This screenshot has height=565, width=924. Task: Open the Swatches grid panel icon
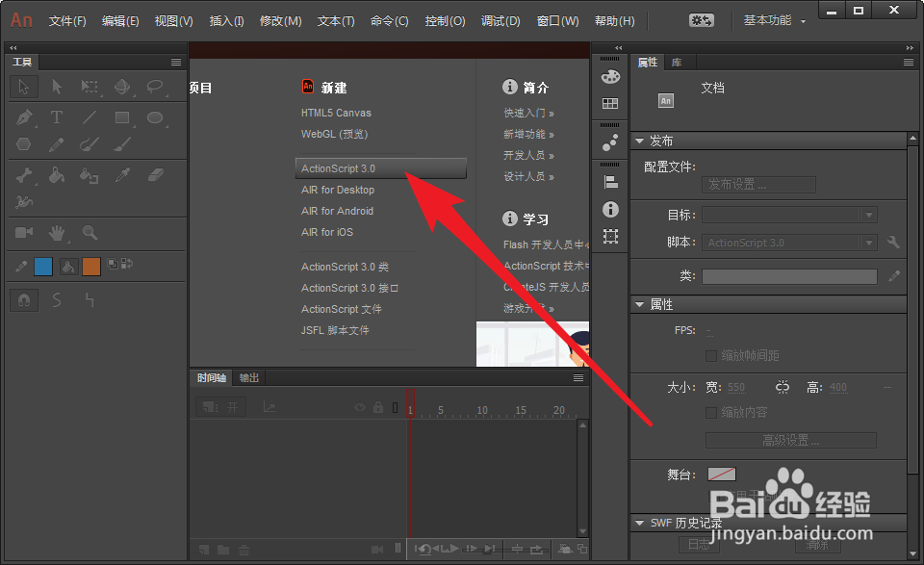[610, 104]
